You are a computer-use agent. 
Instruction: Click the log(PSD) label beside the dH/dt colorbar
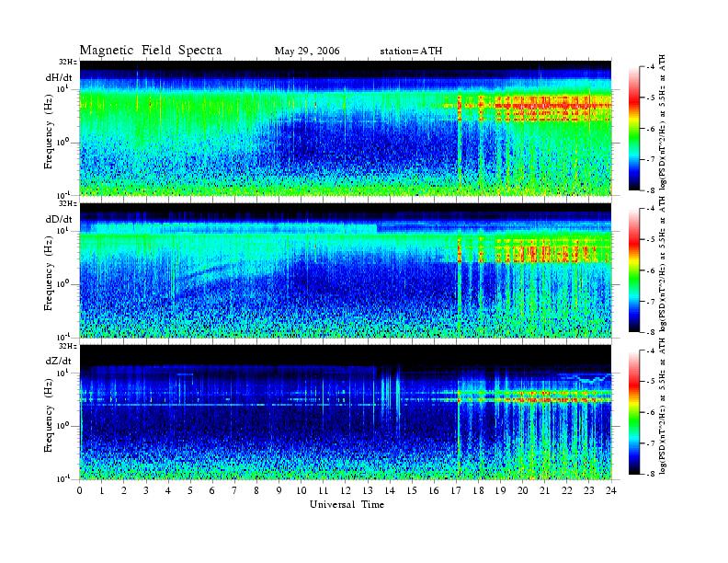coord(663,121)
